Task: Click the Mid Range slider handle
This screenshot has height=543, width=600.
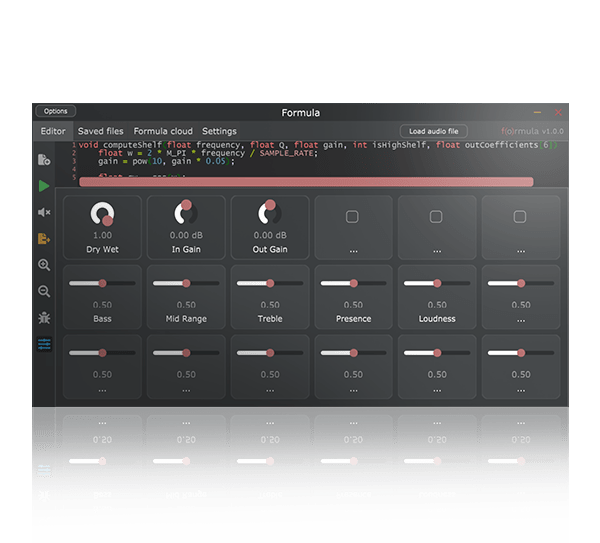Action: pyautogui.click(x=186, y=284)
